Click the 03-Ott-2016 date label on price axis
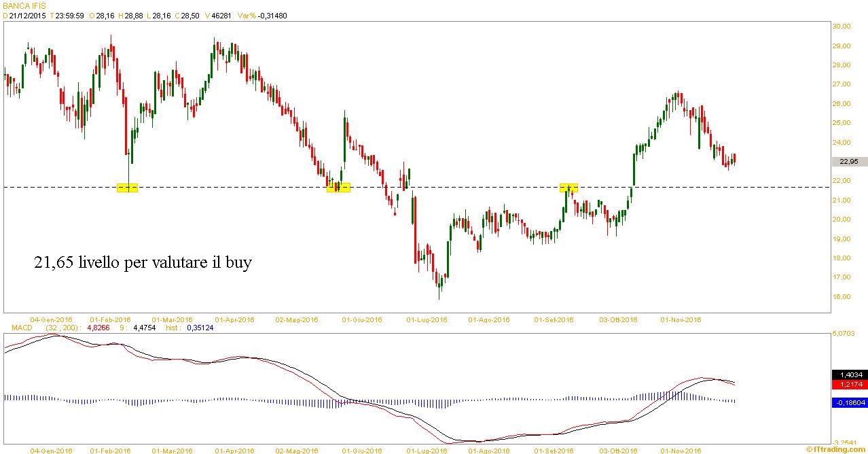 pyautogui.click(x=618, y=319)
